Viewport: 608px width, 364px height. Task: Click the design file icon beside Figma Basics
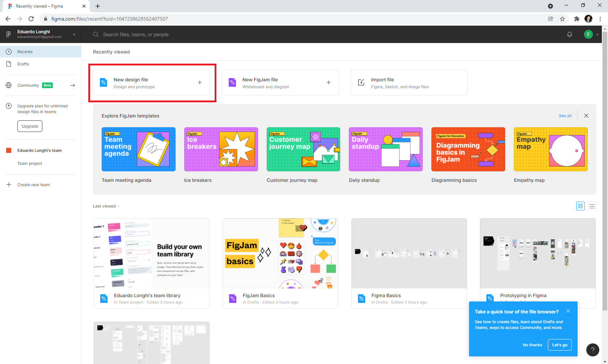pyautogui.click(x=361, y=299)
